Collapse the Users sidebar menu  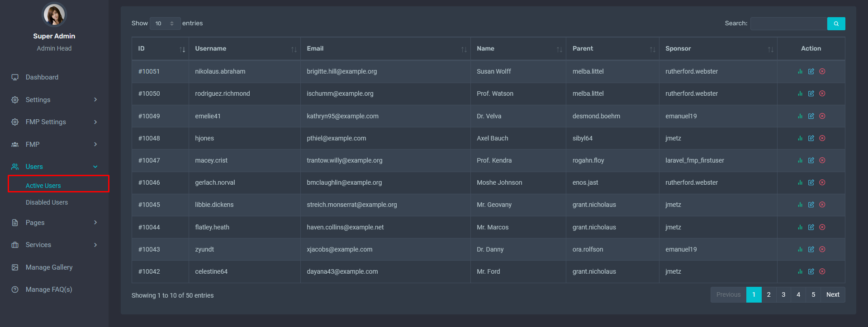(x=54, y=167)
